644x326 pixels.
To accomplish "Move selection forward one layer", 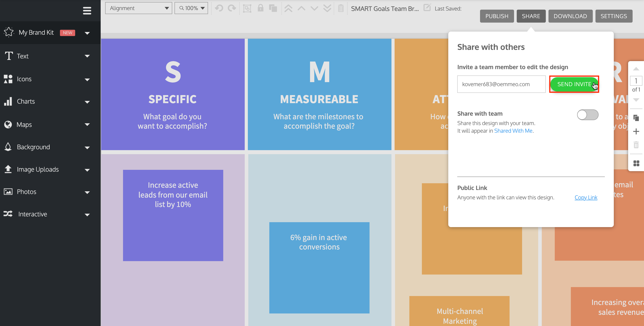I will [302, 8].
